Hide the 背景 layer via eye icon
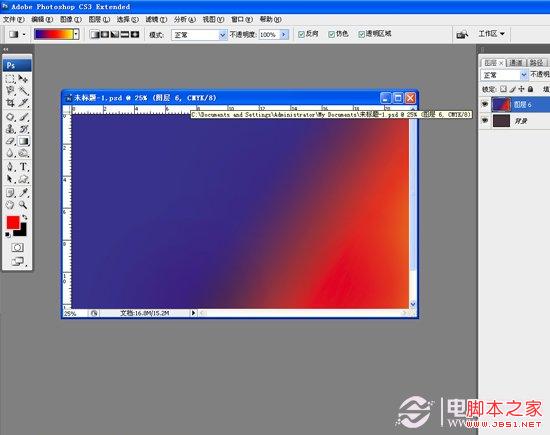Image resolution: width=550 pixels, height=435 pixels. (x=485, y=121)
